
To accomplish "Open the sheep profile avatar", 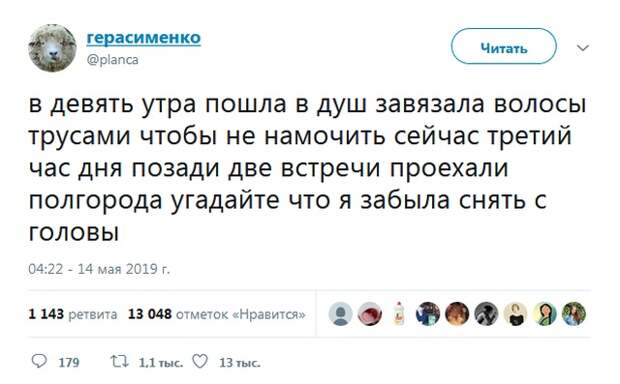I will coord(53,48).
